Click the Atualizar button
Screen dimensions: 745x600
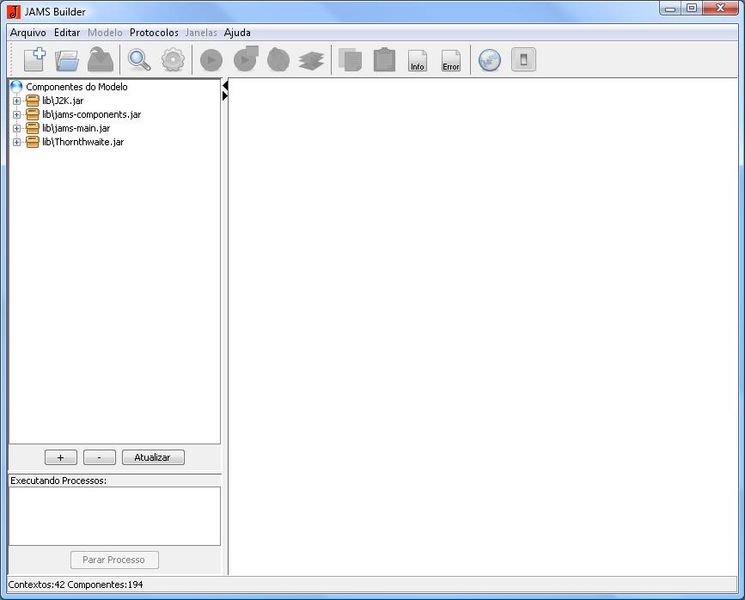click(153, 457)
